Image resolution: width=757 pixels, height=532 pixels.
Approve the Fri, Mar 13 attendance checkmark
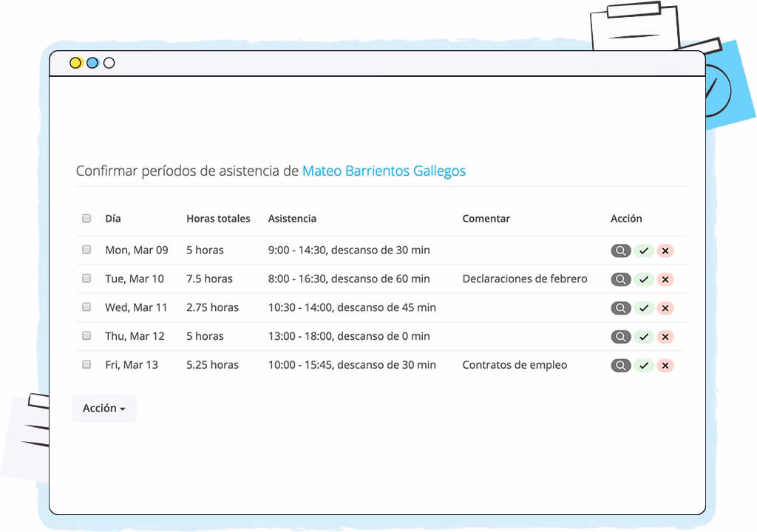(644, 365)
